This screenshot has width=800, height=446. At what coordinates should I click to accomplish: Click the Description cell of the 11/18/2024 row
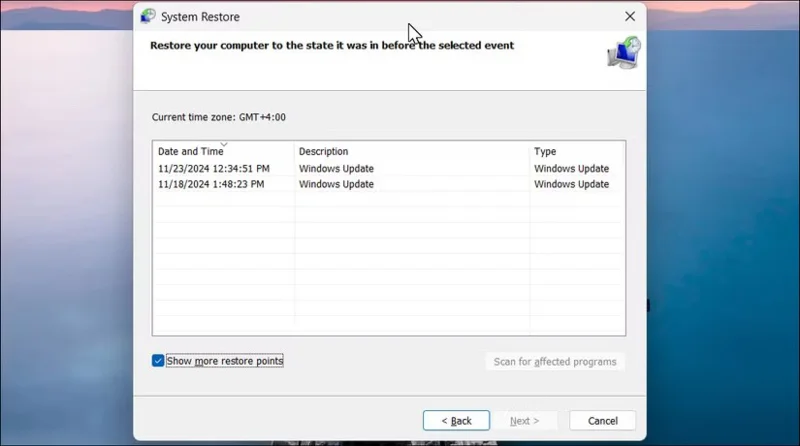pyautogui.click(x=337, y=185)
